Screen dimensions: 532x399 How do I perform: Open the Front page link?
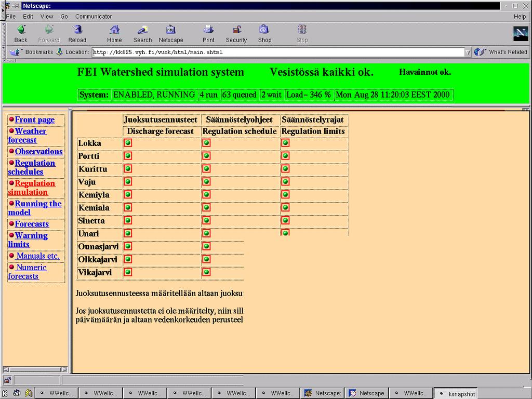[x=35, y=120]
